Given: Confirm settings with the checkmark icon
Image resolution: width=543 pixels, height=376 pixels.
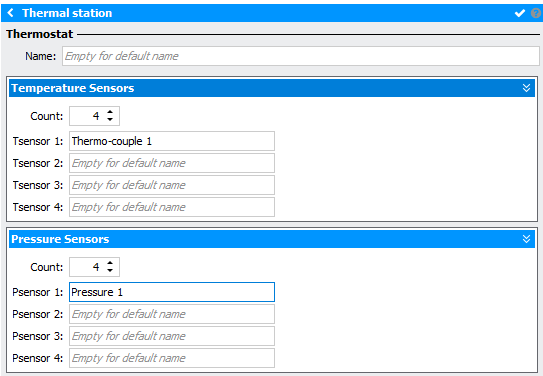Looking at the screenshot, I should [520, 13].
